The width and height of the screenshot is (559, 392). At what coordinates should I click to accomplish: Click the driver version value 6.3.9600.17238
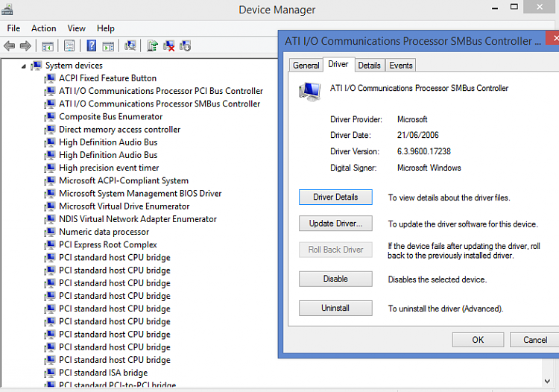[x=424, y=151]
